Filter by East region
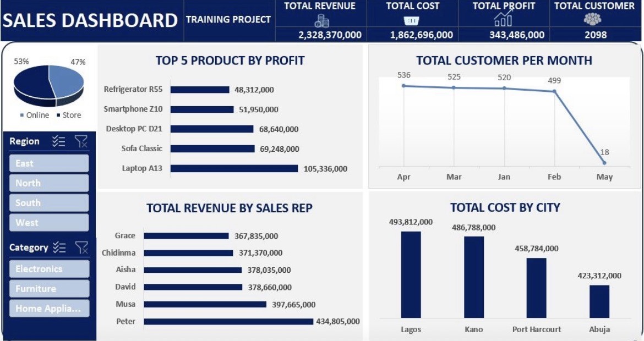644x341 pixels. [49, 163]
